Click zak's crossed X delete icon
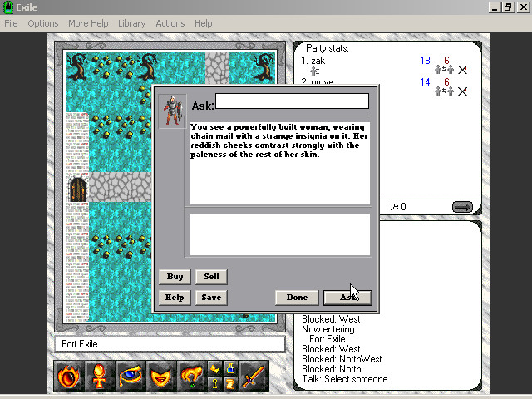The width and height of the screenshot is (532, 399). point(462,70)
